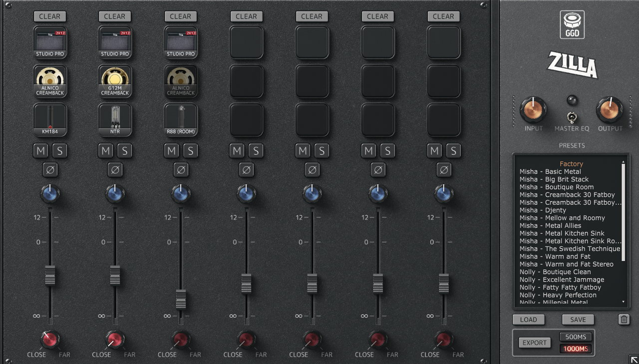Invert phase on channel 5
639x364 pixels.
point(312,170)
